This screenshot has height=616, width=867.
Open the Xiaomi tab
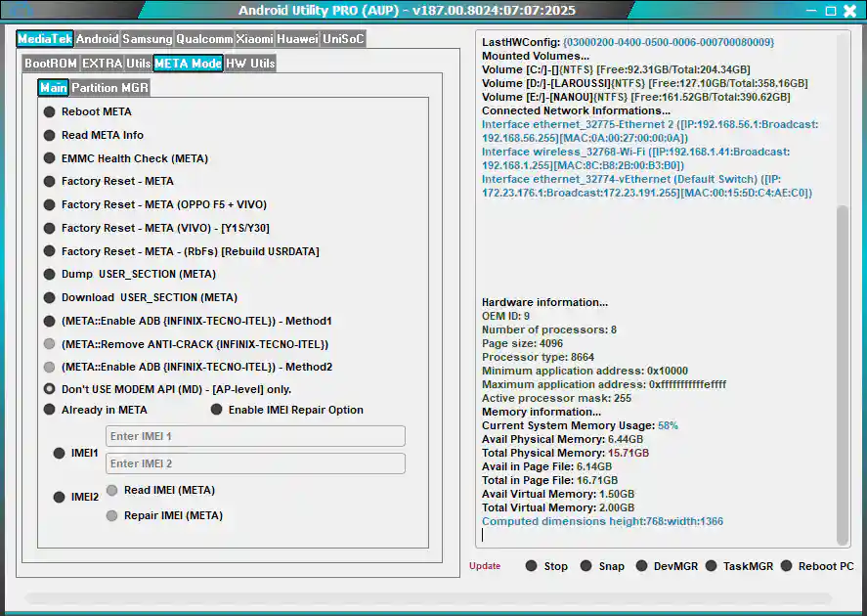tap(254, 39)
